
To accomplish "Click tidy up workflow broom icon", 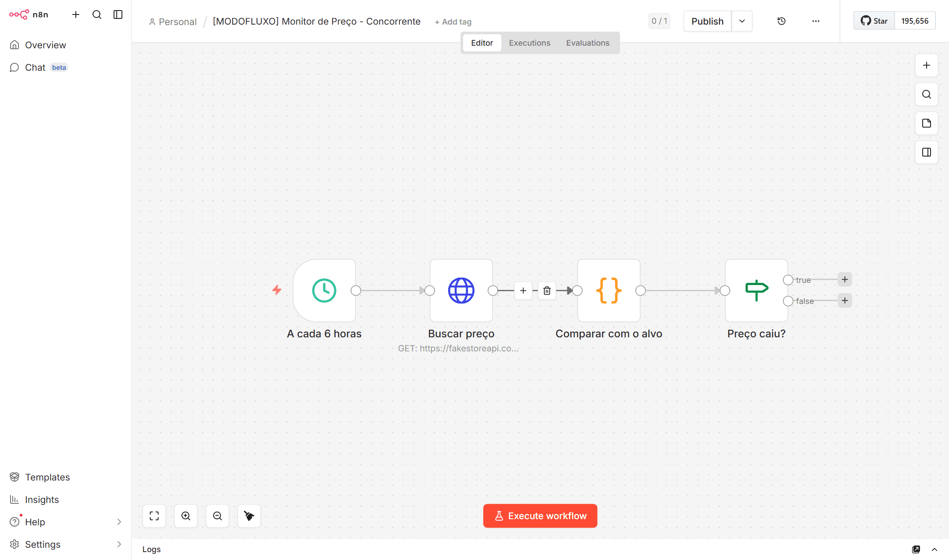I will (x=249, y=516).
